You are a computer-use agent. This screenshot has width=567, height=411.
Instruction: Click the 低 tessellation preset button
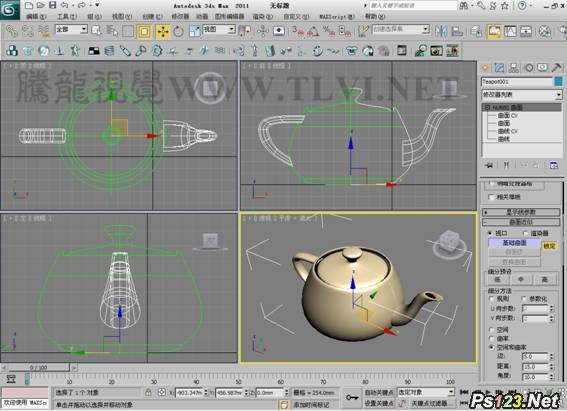(498, 279)
